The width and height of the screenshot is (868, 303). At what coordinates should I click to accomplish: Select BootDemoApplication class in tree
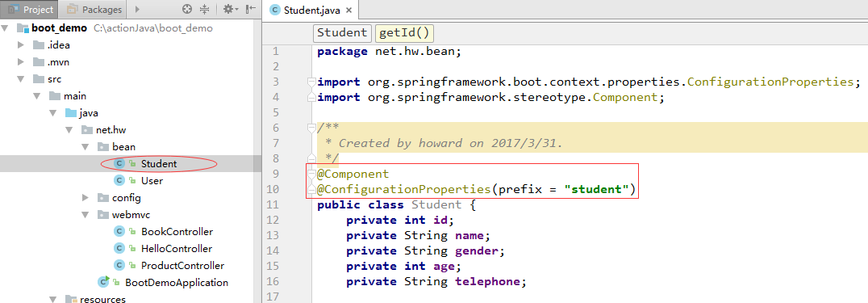[176, 283]
